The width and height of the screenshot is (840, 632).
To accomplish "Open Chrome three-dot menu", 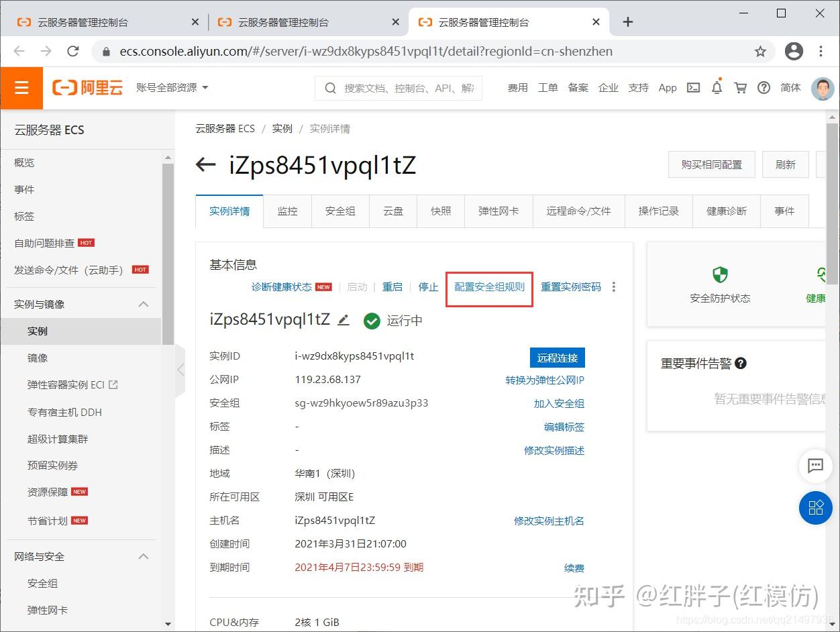I will [x=821, y=51].
